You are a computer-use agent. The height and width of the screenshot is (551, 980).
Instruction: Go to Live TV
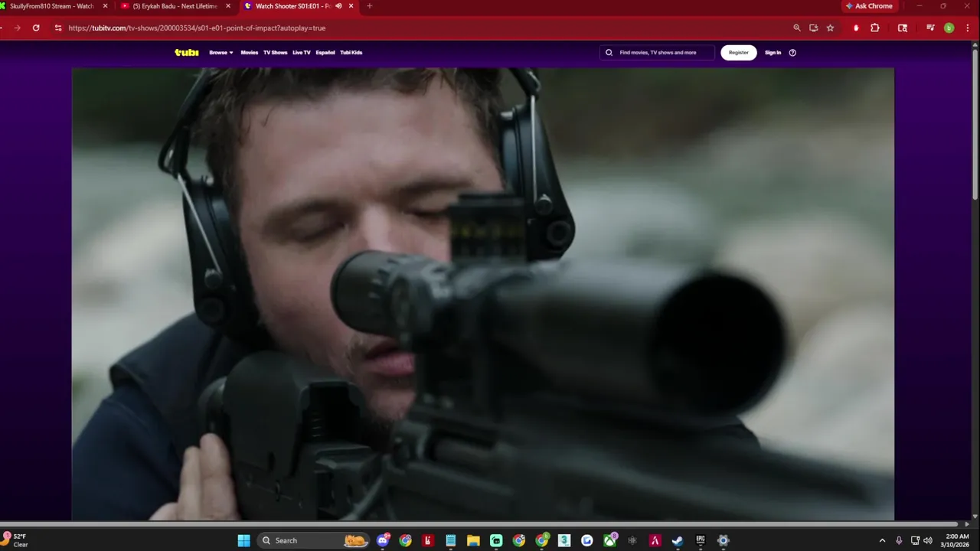302,53
